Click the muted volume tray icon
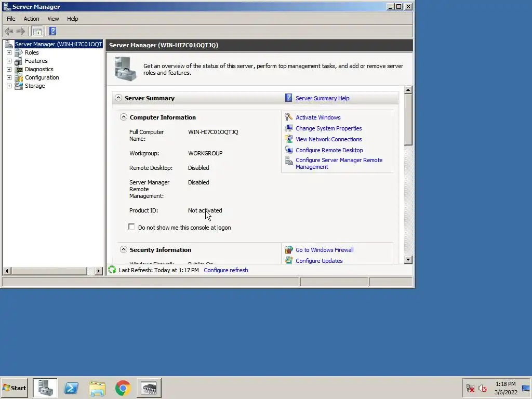 click(482, 388)
